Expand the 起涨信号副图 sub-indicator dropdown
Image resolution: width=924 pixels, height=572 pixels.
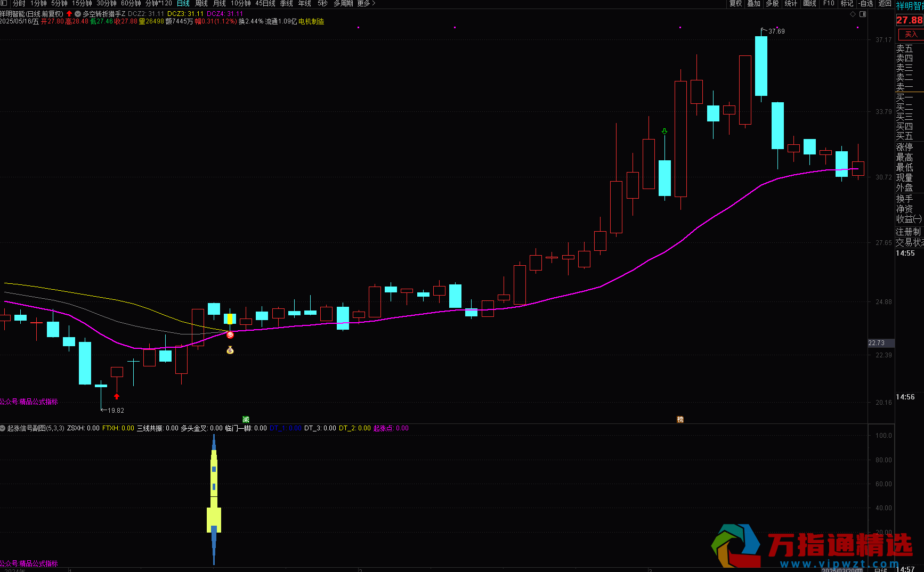click(x=3, y=428)
